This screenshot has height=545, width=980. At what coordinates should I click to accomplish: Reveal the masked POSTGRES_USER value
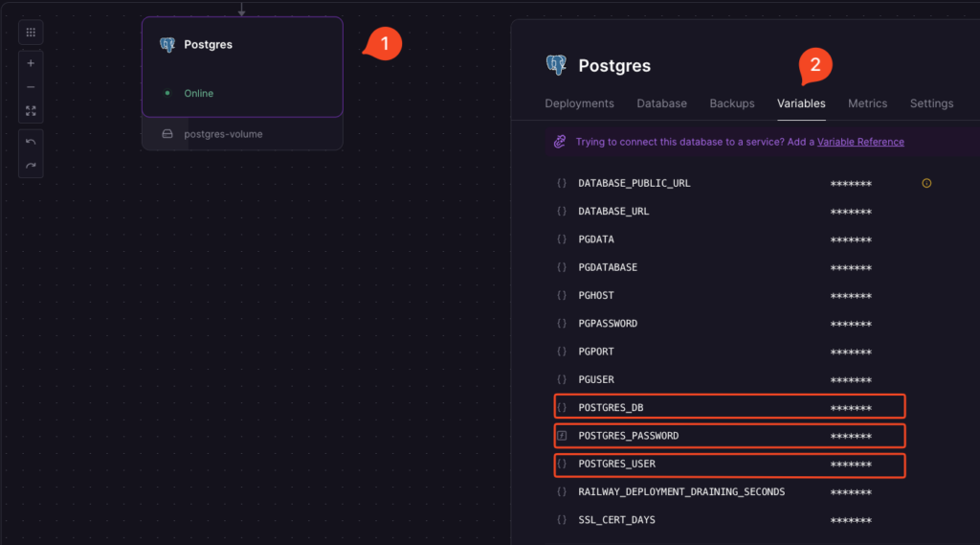coord(850,465)
